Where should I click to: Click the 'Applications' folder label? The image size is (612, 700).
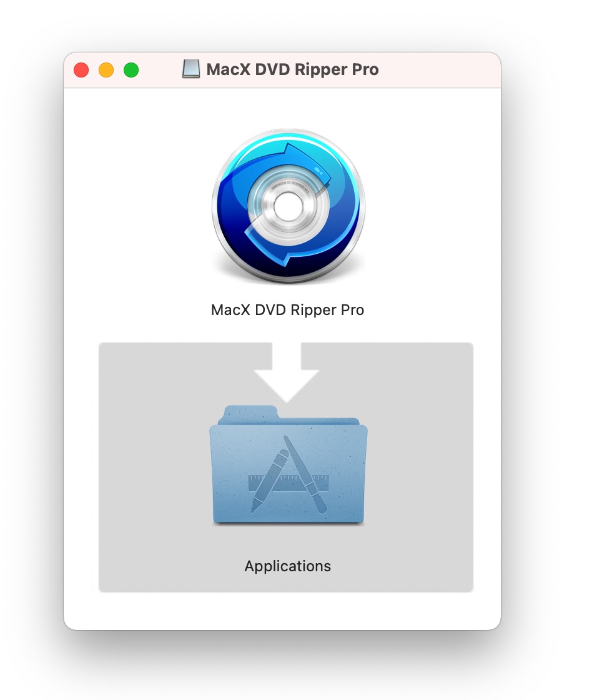coord(288,566)
